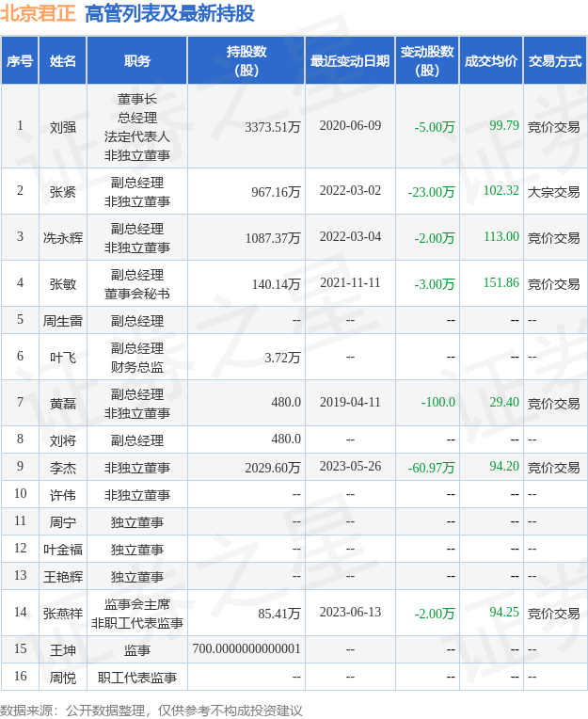Viewport: 588px width, 719px height.
Task: Click the value 700.0000000000001
Action: coord(246,648)
